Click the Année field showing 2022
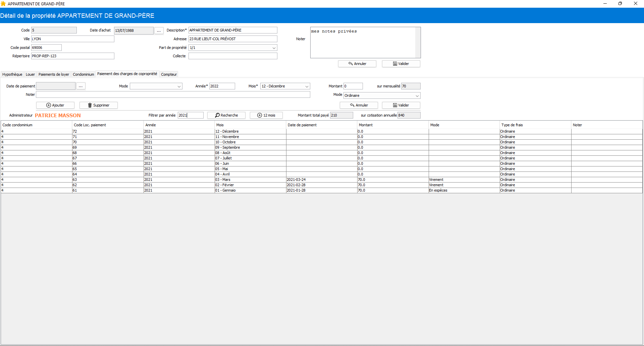This screenshot has width=644, height=346. [x=222, y=86]
